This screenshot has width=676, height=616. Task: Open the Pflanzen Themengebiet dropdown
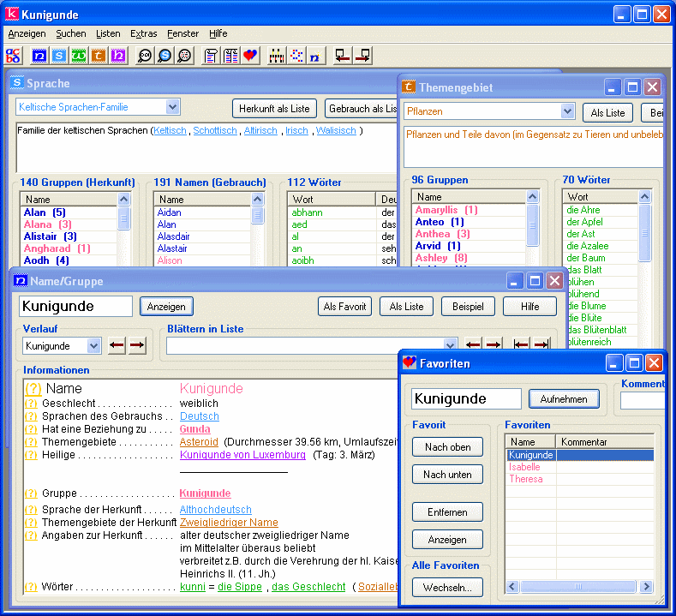point(566,111)
